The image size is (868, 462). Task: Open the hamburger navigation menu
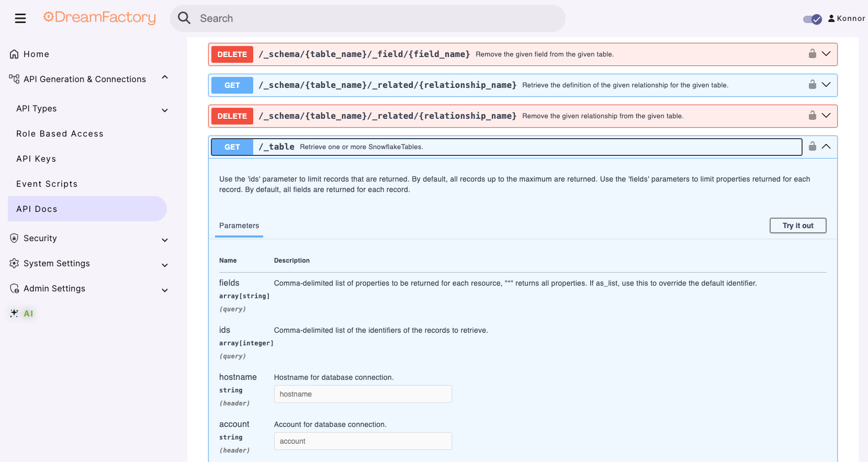pyautogui.click(x=20, y=19)
